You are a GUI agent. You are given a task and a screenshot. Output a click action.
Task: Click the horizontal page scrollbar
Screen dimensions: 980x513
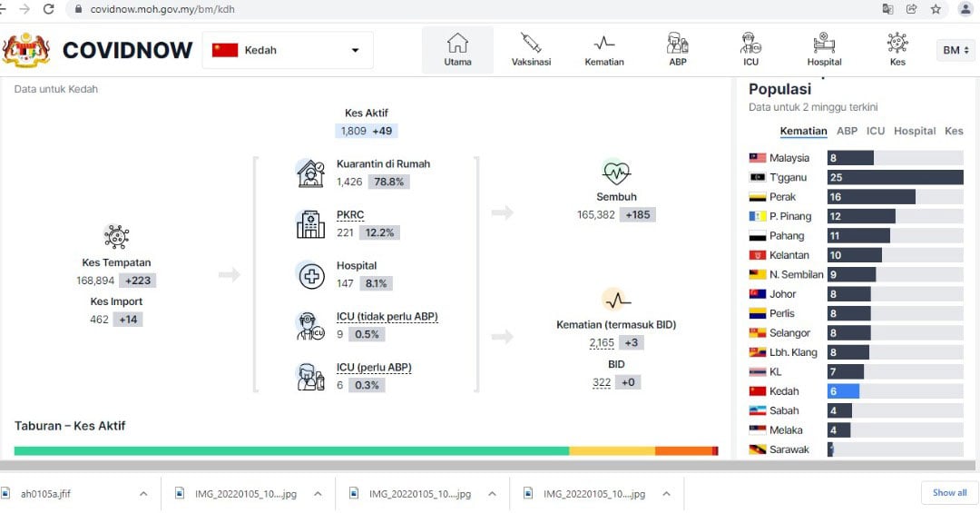coord(487,466)
